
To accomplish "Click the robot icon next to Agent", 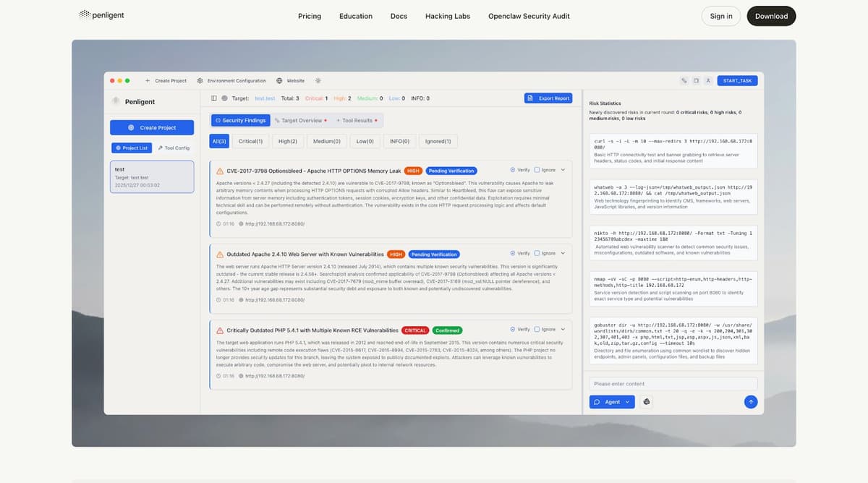I will (647, 402).
